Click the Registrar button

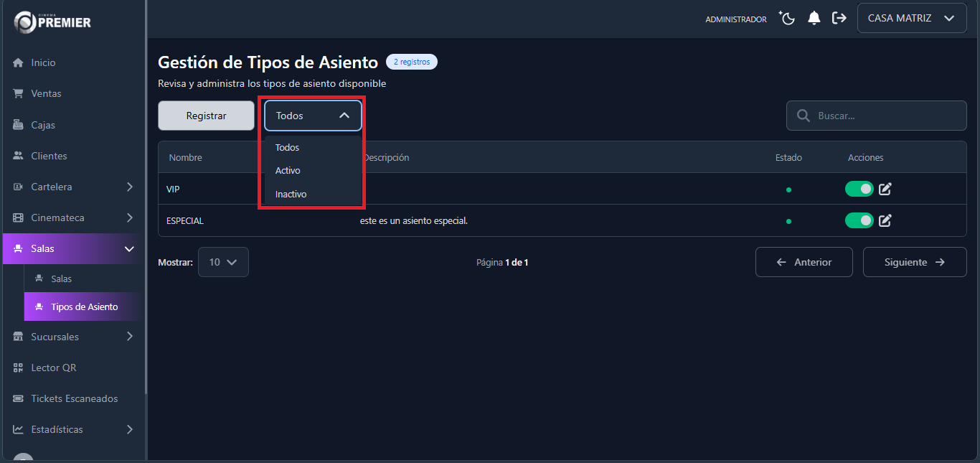(x=206, y=116)
